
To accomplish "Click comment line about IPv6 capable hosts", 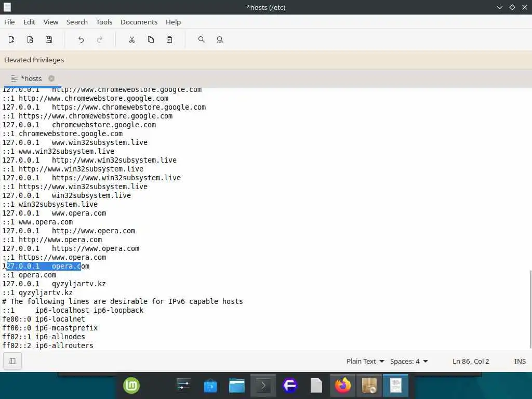I will [123, 301].
